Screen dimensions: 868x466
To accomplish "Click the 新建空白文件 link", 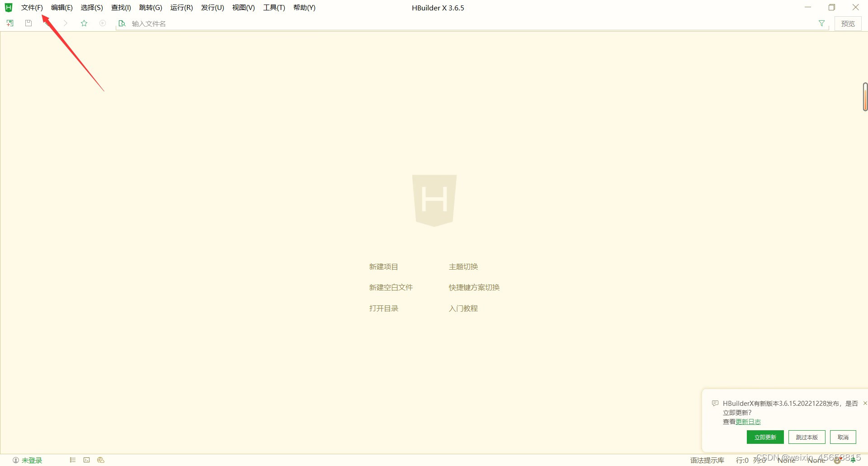I will (391, 287).
